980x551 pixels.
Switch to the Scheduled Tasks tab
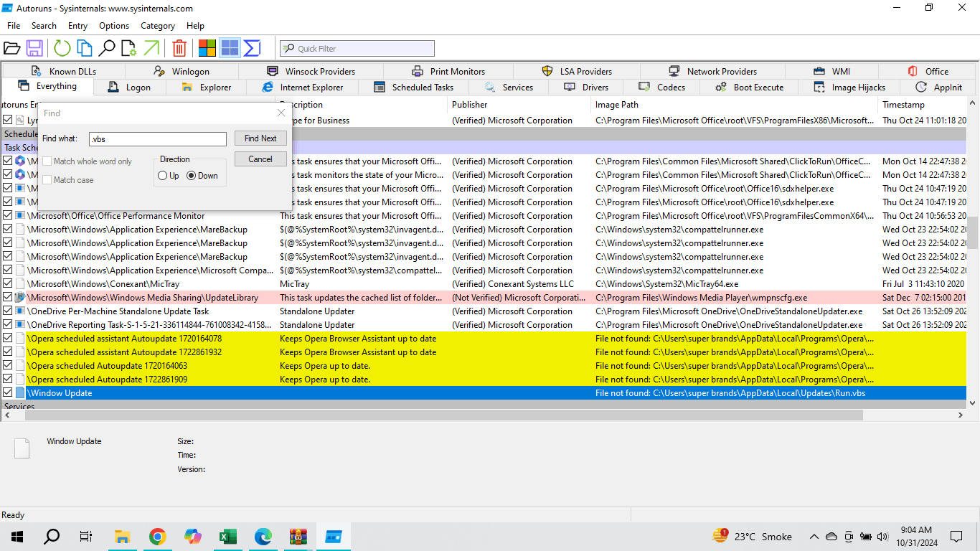coord(414,88)
